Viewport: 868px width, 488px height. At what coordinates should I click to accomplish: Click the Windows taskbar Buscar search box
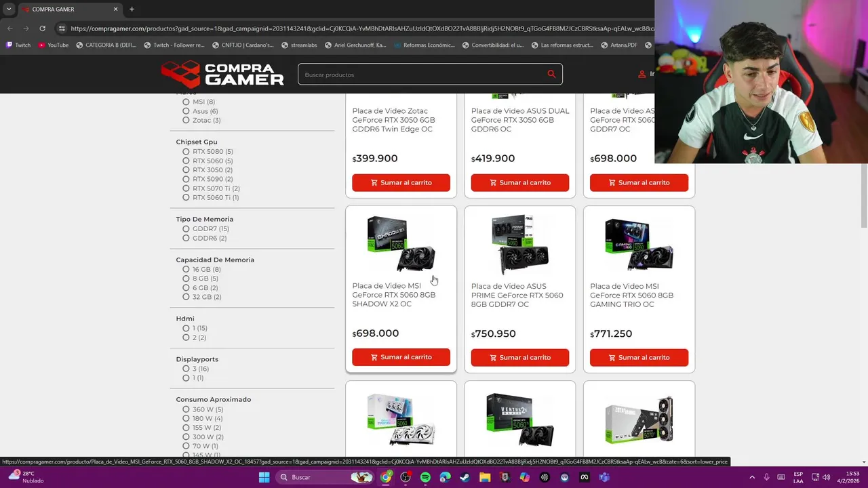325,477
